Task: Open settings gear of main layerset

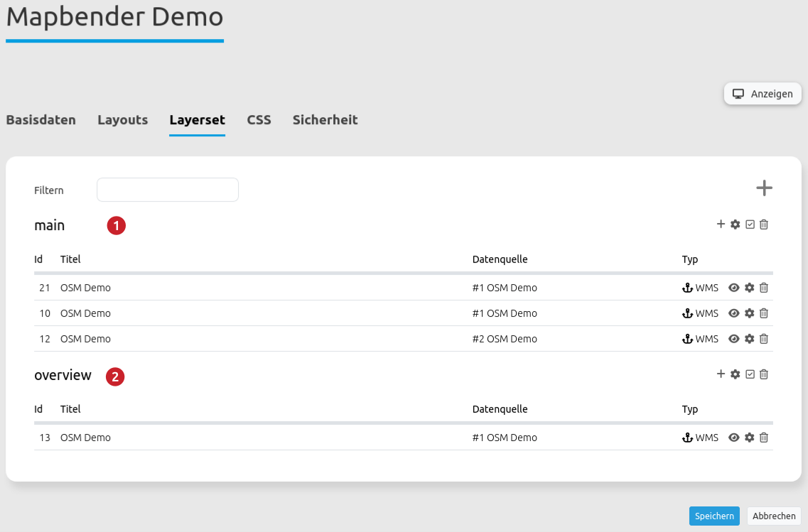Action: click(736, 224)
